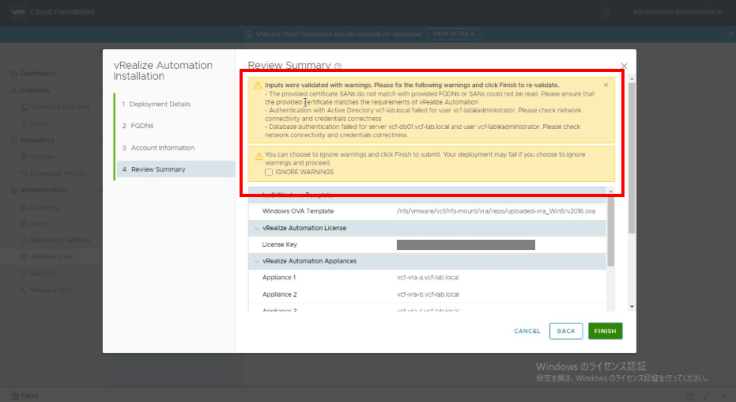Click the Repository Settings icon
Viewport: 736px width, 402px height.
click(24, 240)
